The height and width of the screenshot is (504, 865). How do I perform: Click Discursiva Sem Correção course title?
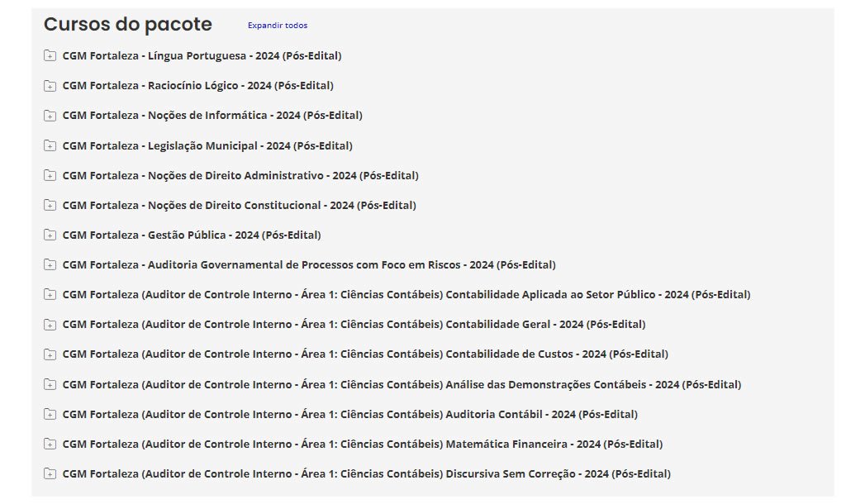tap(366, 473)
